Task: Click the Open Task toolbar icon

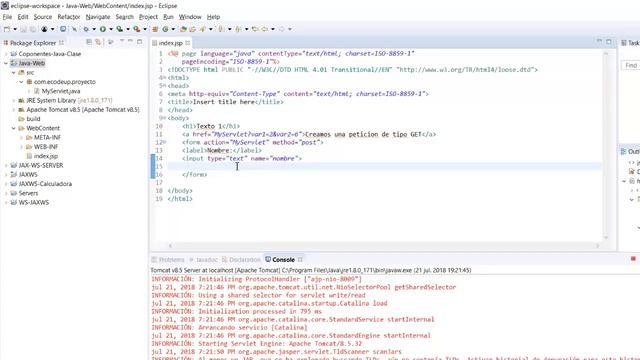Action: click(192, 29)
